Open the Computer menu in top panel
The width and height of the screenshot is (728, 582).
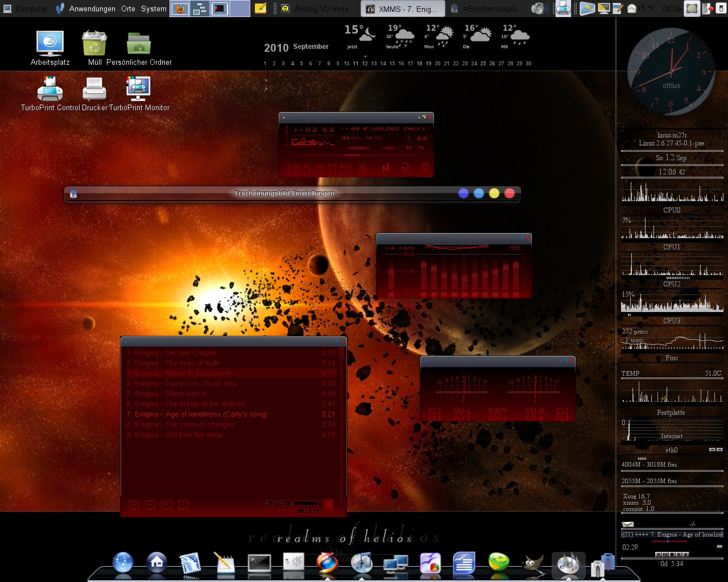coord(25,9)
